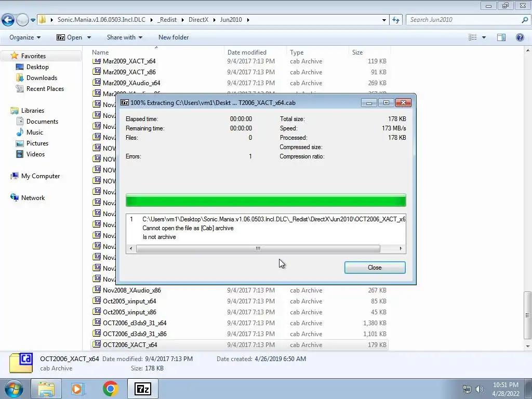Open the Documents library
Screen dimensions: 532x399
click(x=42, y=122)
